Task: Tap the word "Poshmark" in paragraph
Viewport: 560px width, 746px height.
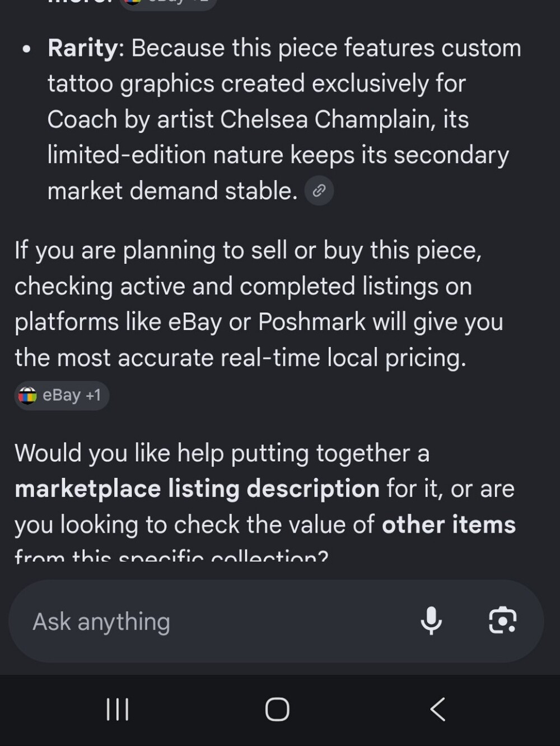Action: point(312,322)
